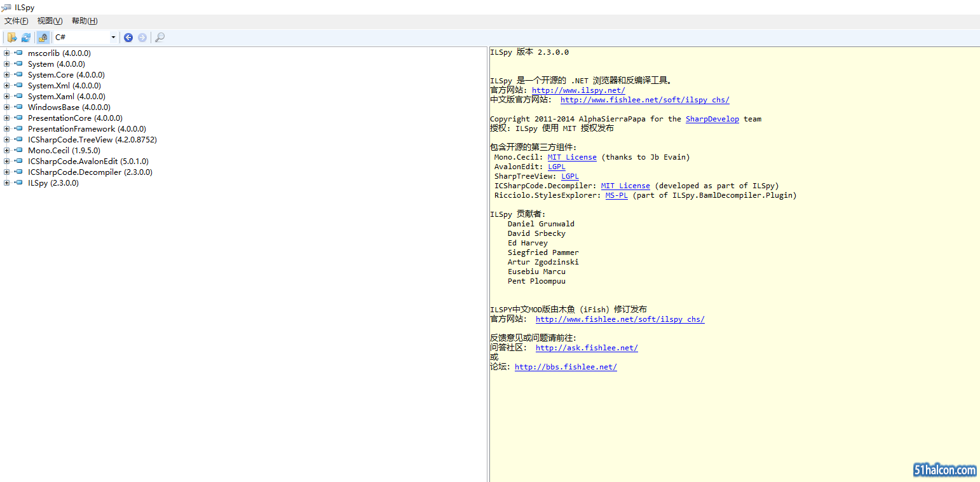Expand the Mono.Cecil assembly node
980x482 pixels.
coord(6,151)
